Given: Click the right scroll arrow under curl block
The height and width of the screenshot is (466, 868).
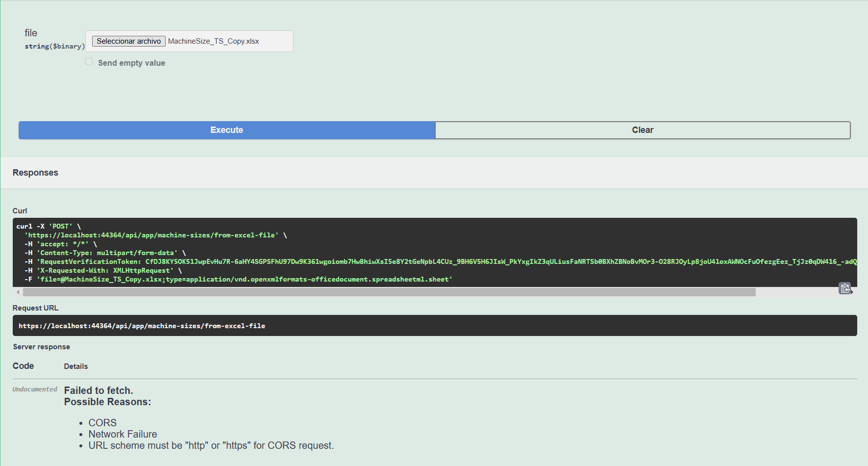Looking at the screenshot, I should (852, 292).
